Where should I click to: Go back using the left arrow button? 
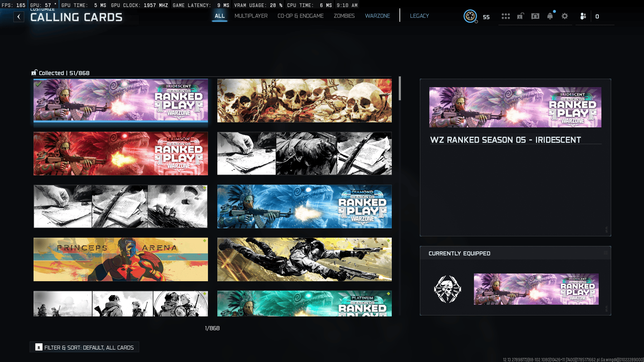point(19,17)
